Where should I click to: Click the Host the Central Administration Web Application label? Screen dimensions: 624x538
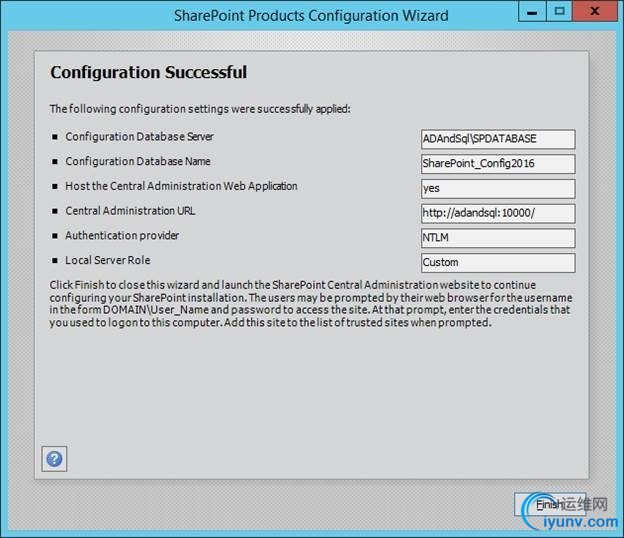point(181,186)
